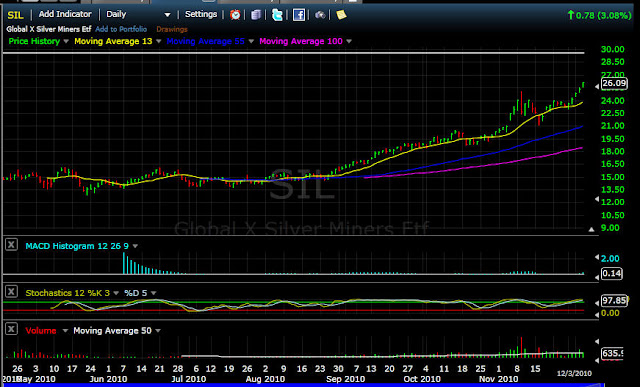Expand MACD Histogram 12 26 9 options arrow

tap(135, 246)
